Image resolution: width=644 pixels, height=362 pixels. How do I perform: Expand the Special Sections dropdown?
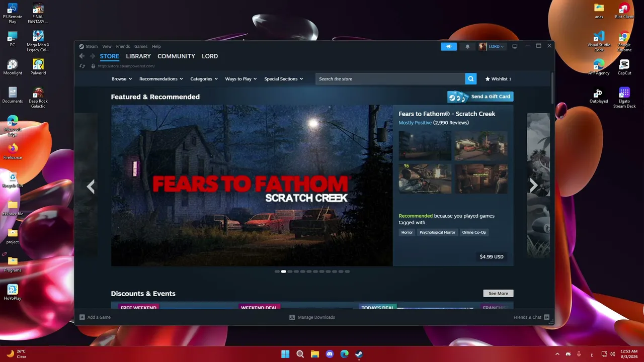[x=284, y=79]
